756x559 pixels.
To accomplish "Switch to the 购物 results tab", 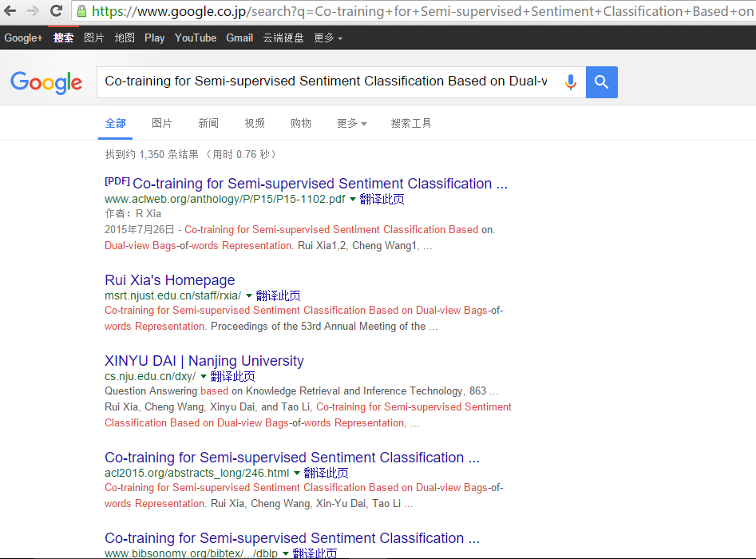I will pos(301,124).
